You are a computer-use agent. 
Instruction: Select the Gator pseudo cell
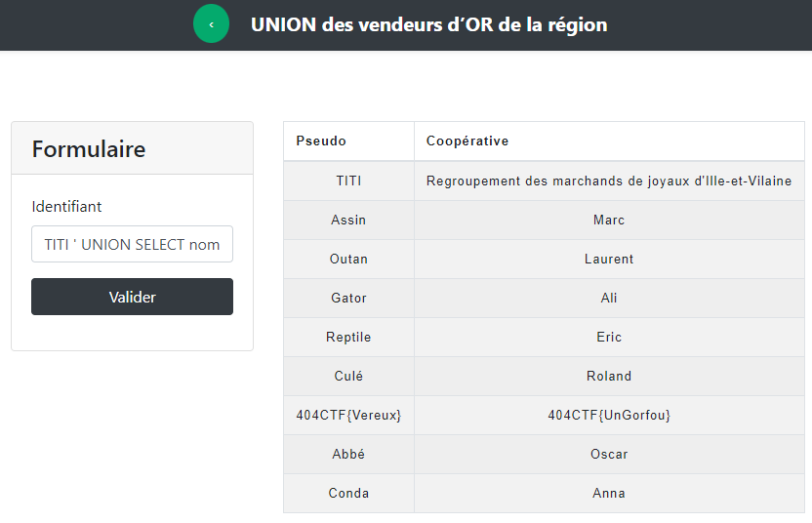348,298
